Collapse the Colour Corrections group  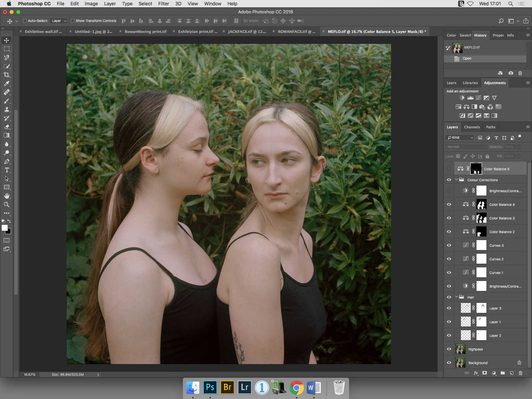[457, 180]
